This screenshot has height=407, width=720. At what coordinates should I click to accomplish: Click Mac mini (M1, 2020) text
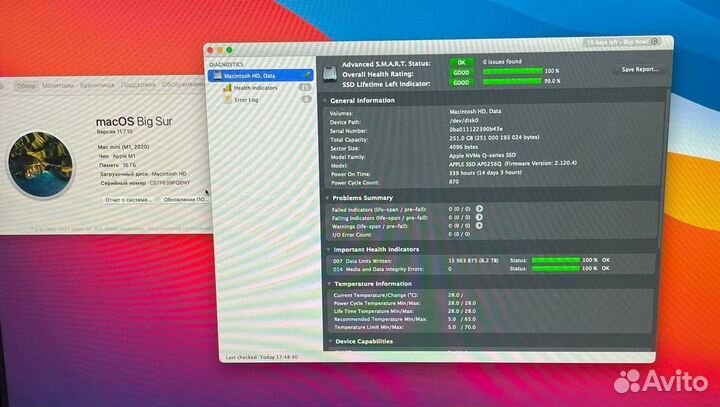click(x=123, y=147)
